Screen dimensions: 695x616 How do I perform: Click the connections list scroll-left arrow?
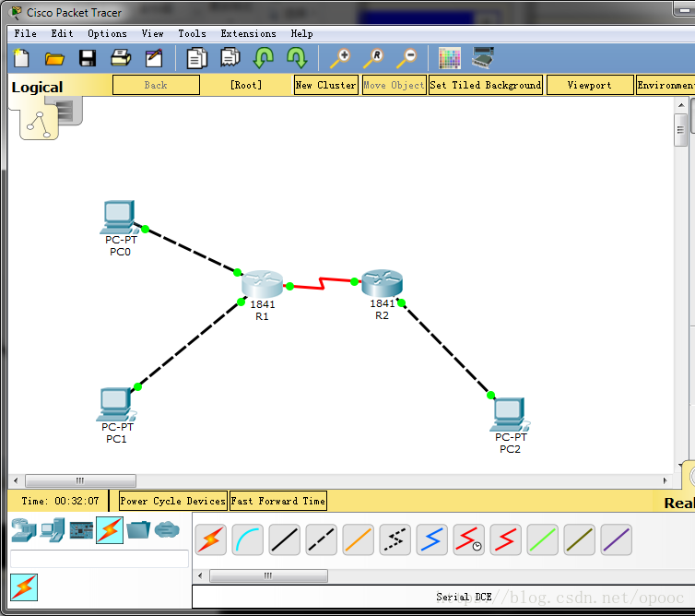[x=200, y=575]
